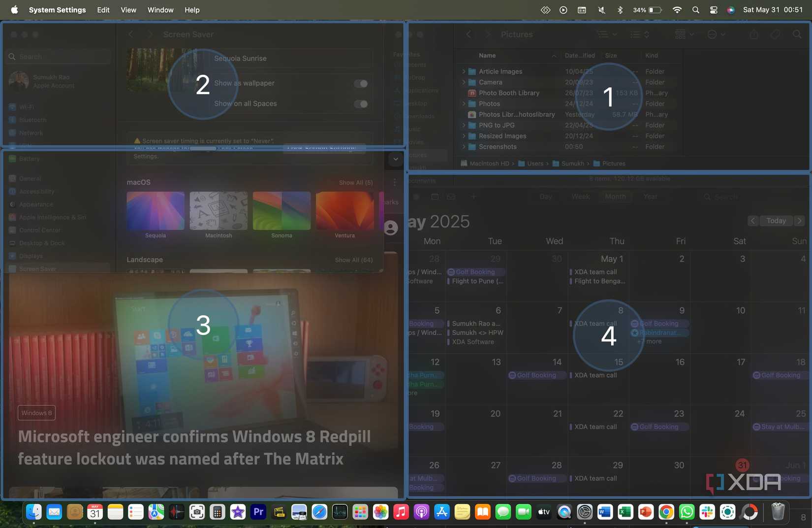This screenshot has height=528, width=812.
Task: Click the Tags icon in Finder's toolbar
Action: tap(775, 34)
